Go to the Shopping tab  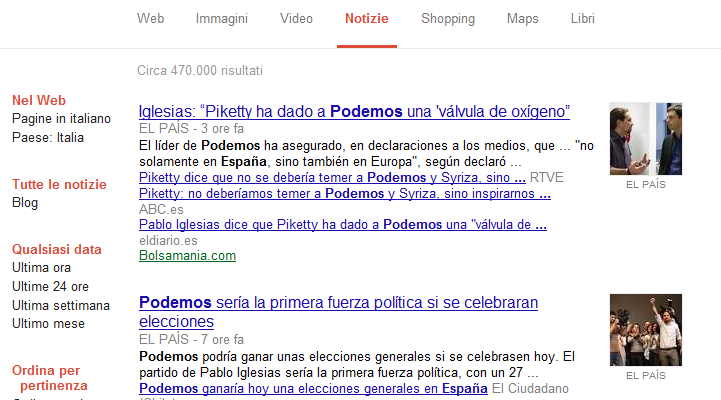pos(448,18)
